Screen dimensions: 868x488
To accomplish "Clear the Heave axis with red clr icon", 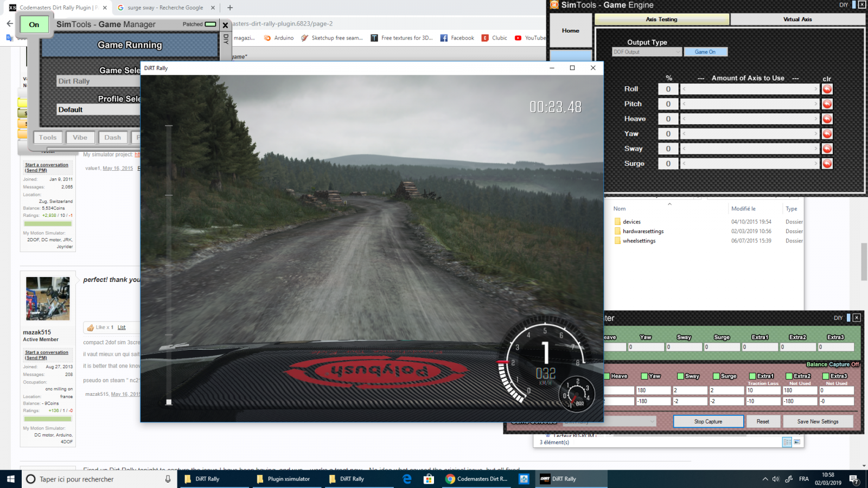I will [x=827, y=119].
